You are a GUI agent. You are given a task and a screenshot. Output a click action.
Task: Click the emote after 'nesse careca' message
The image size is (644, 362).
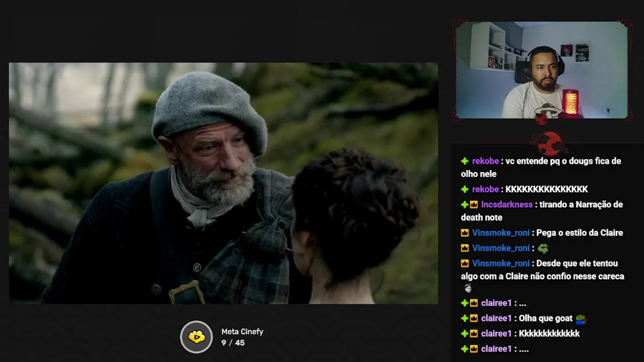point(468,289)
